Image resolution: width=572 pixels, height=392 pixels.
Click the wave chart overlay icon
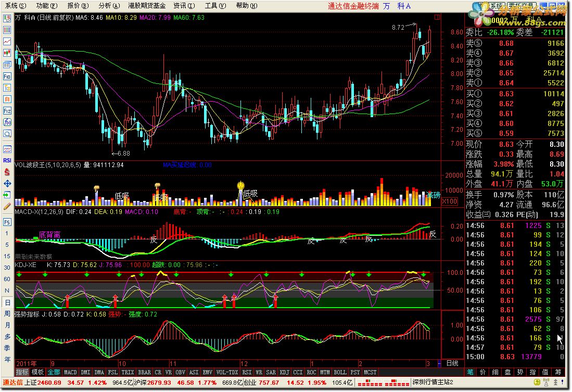[7, 149]
